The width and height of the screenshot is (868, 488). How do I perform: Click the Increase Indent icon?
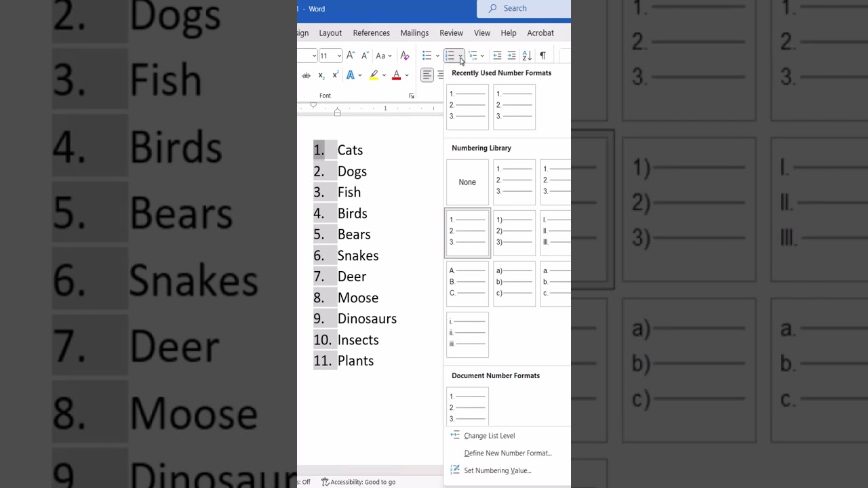click(x=511, y=56)
